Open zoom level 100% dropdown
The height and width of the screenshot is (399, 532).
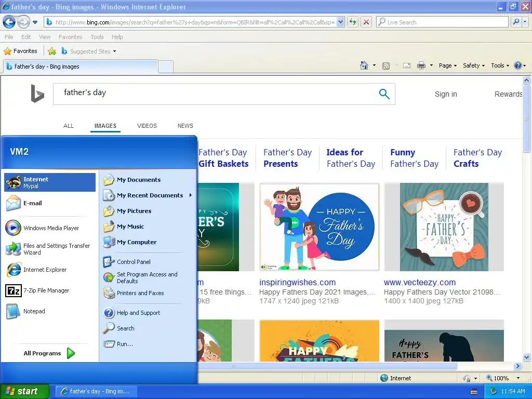click(x=518, y=378)
